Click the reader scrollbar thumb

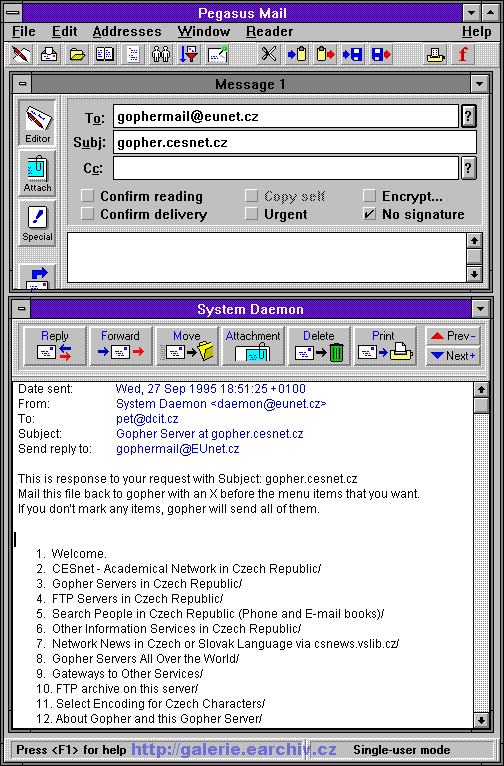coord(482,405)
